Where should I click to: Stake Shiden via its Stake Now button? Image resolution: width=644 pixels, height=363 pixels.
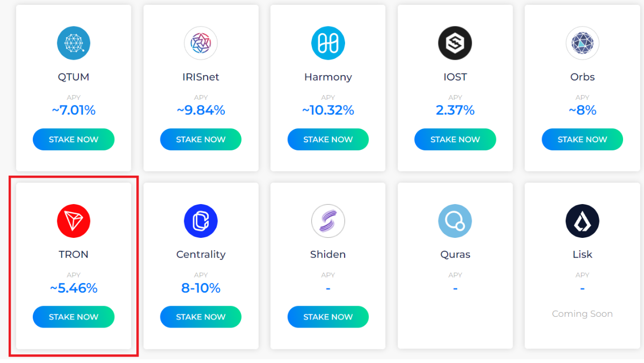(x=328, y=317)
